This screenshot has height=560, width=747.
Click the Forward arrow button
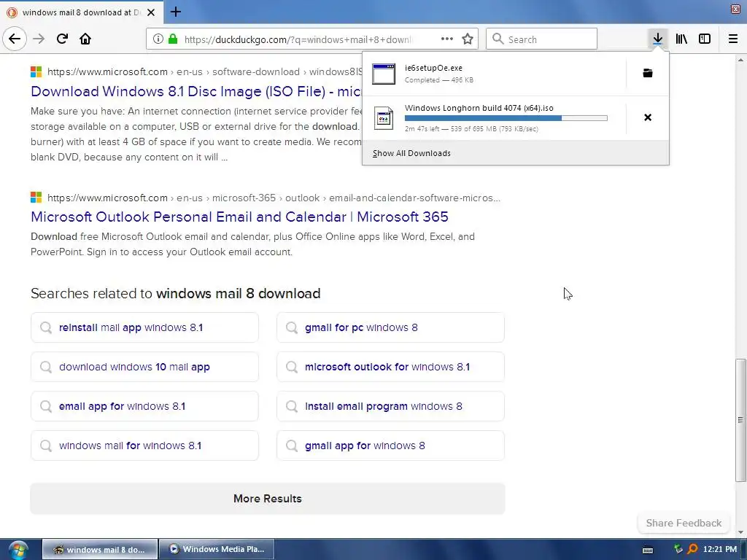click(x=39, y=39)
